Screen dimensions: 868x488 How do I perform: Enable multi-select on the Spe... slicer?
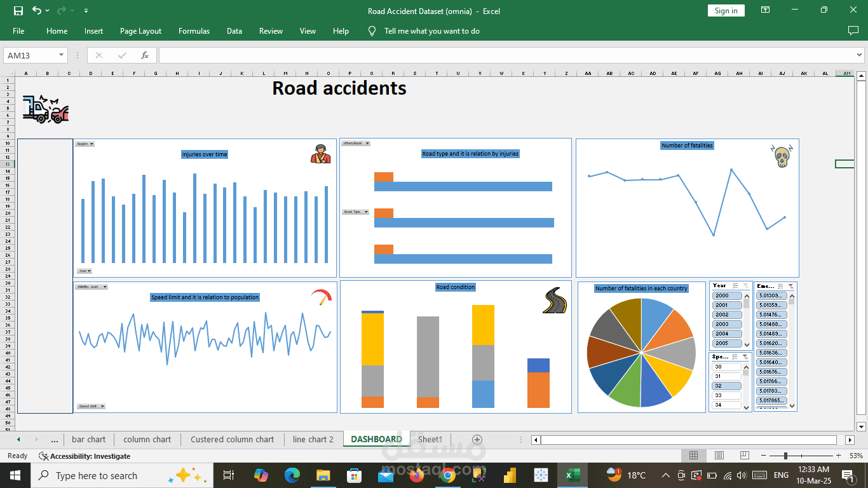(x=735, y=357)
